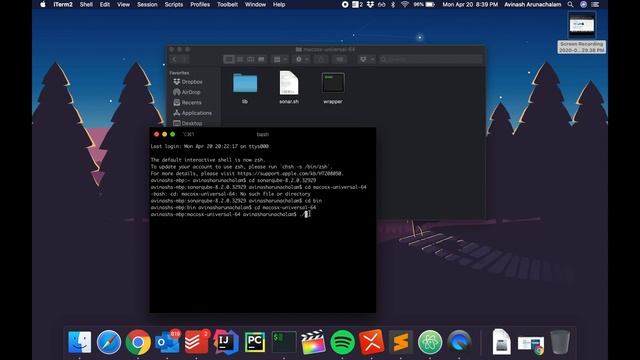
Task: Open the Toolbelt menu
Action: click(227, 4)
